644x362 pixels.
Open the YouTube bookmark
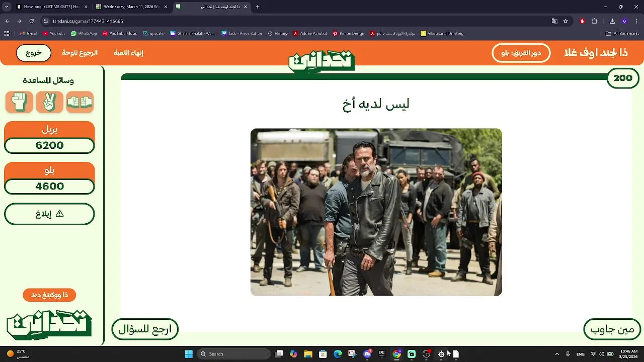pos(54,34)
